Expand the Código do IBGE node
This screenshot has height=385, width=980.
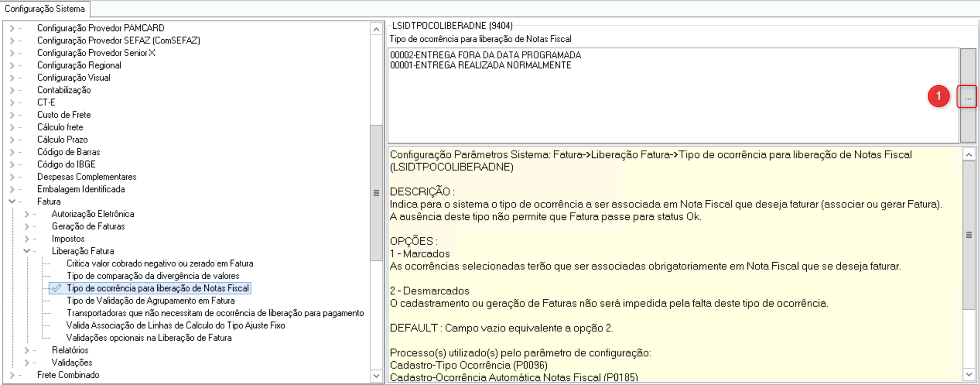tap(12, 164)
